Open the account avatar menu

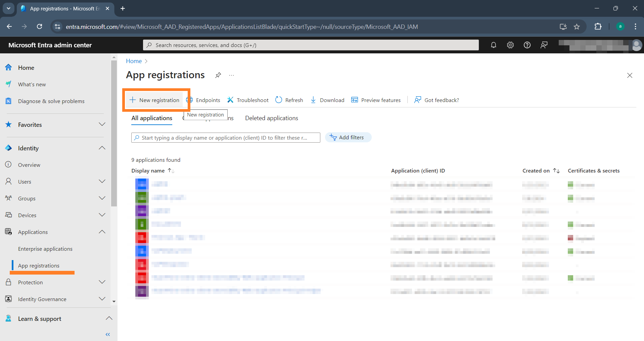pyautogui.click(x=637, y=45)
